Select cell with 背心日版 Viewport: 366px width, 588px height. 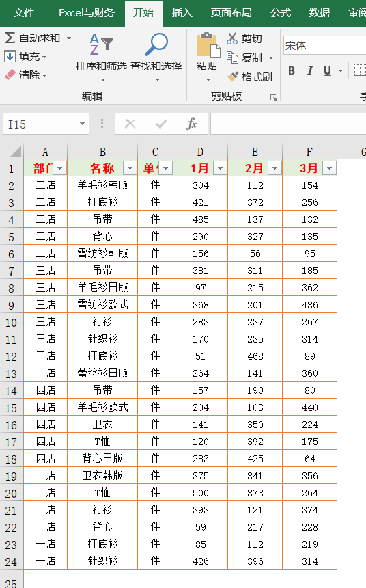[102, 458]
